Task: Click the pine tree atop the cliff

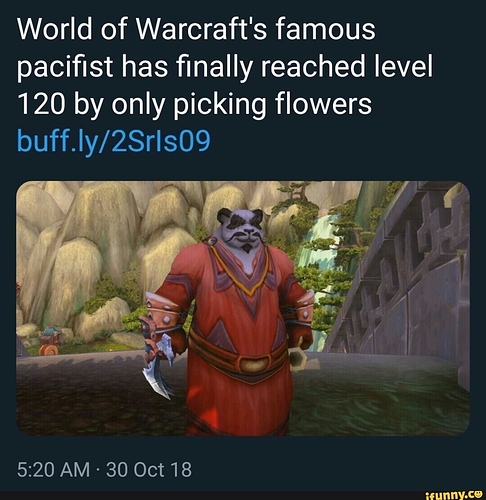Action: pyautogui.click(x=297, y=190)
